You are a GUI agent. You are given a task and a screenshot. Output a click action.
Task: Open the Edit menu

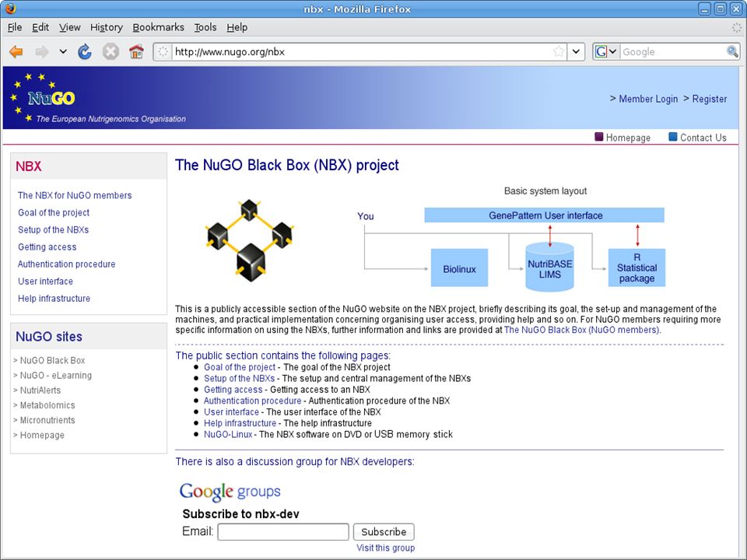40,27
